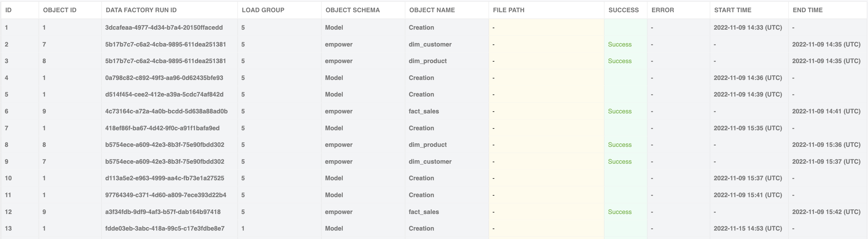The height and width of the screenshot is (239, 868).
Task: Select run ID 3dcafeaa-4977-4d34-b7a4-20150ffacedd
Action: pyautogui.click(x=164, y=28)
